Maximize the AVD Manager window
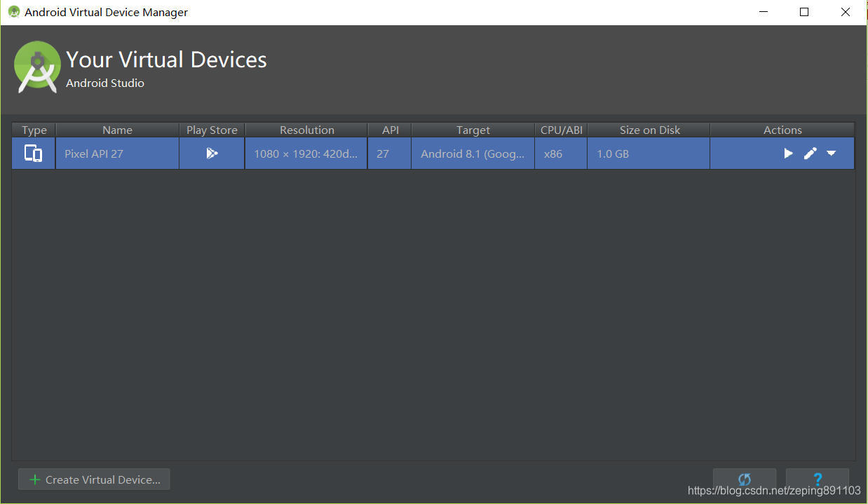The width and height of the screenshot is (868, 504). pos(804,12)
